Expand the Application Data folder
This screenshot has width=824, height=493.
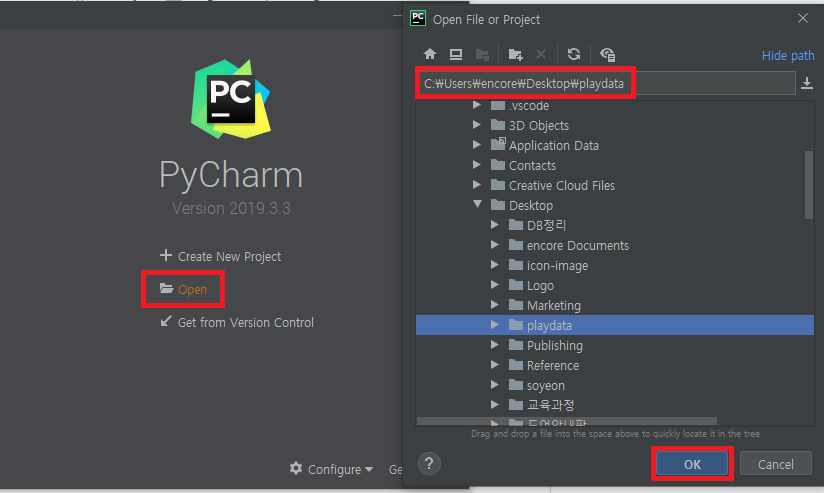pos(477,145)
